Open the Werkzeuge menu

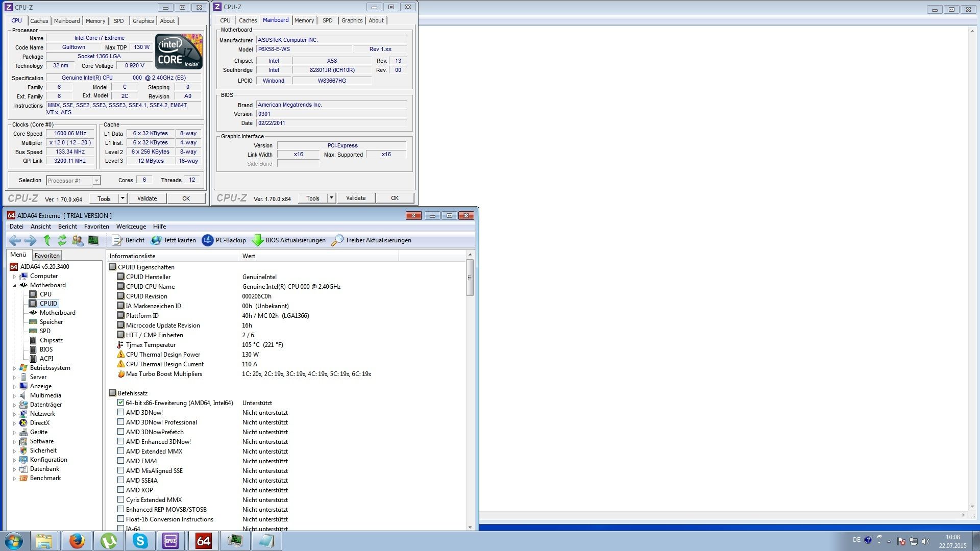(x=131, y=227)
